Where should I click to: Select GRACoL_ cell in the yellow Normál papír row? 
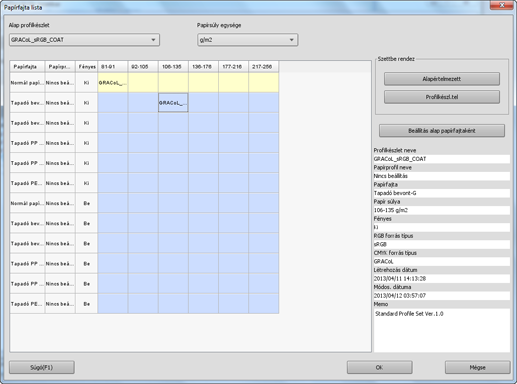(113, 83)
